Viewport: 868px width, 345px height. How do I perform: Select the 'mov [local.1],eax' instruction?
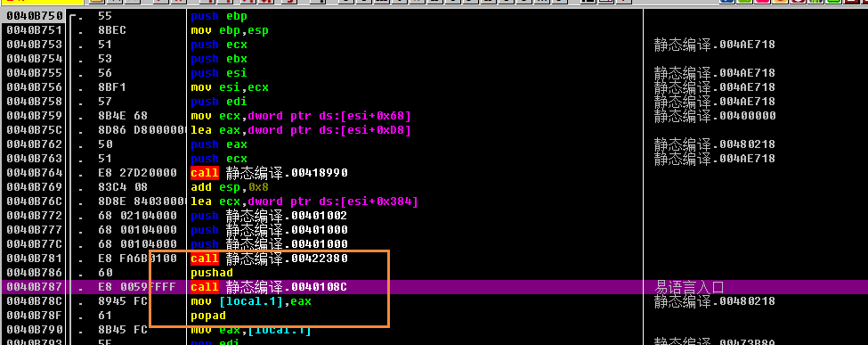tap(251, 301)
